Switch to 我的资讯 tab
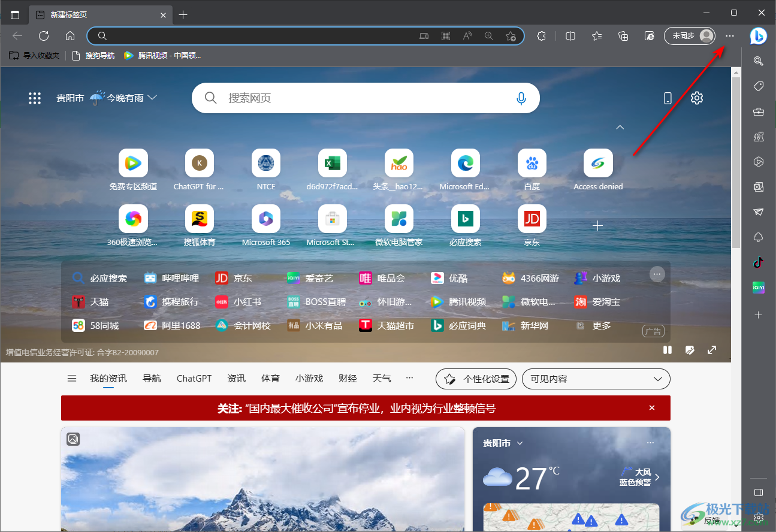 (x=108, y=379)
